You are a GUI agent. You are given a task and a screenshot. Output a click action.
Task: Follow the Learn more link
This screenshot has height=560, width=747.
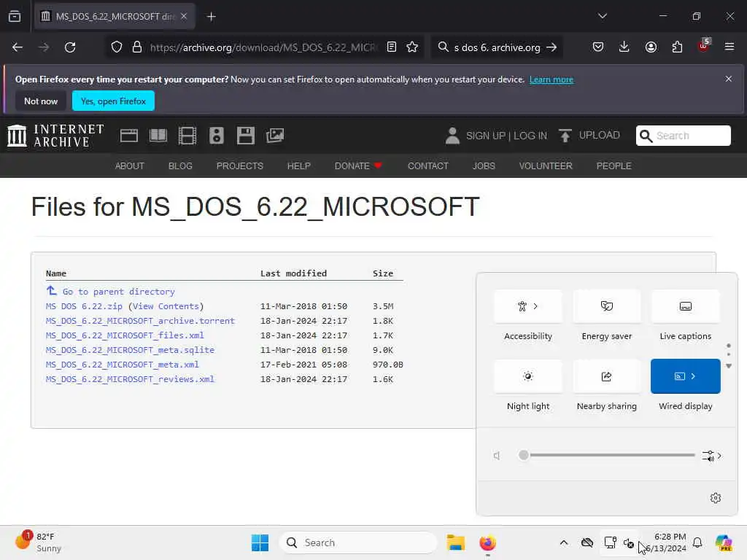551,79
